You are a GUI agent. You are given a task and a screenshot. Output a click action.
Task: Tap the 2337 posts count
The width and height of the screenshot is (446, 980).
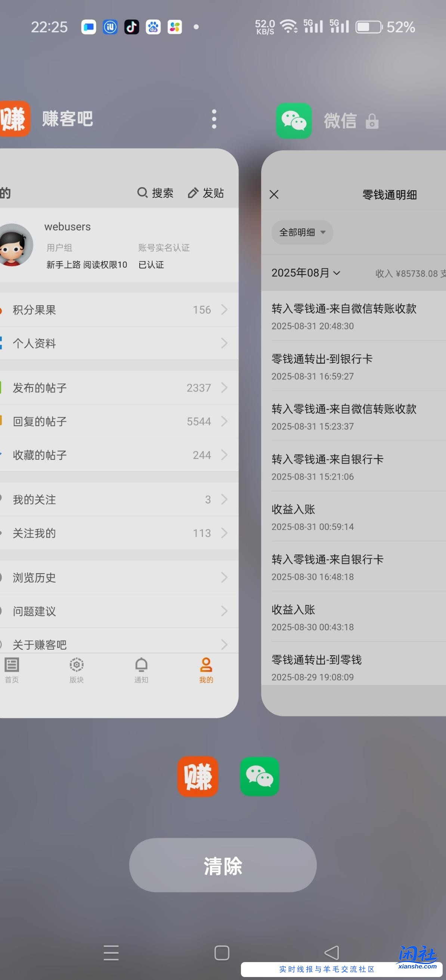pos(198,388)
